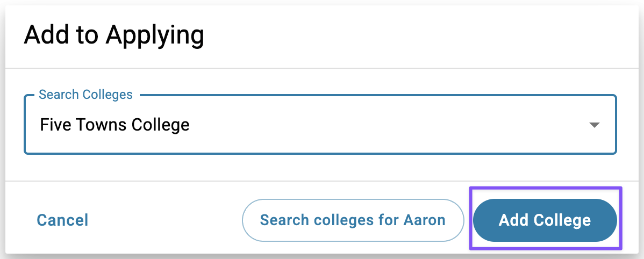
Task: Cancel the Add to Applying dialog
Action: [x=62, y=220]
